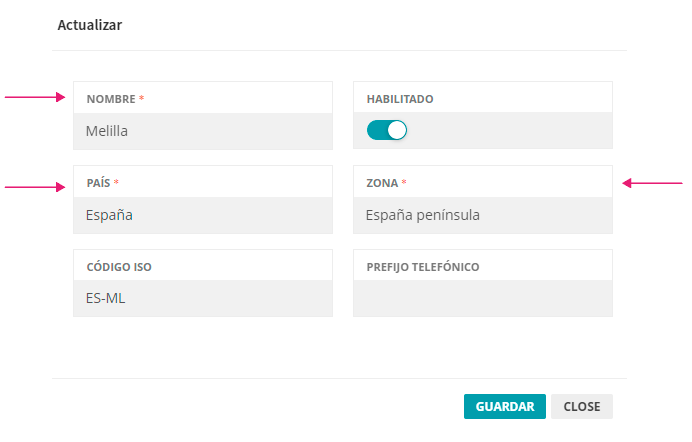Click the red asterisk beside Zona

(404, 183)
